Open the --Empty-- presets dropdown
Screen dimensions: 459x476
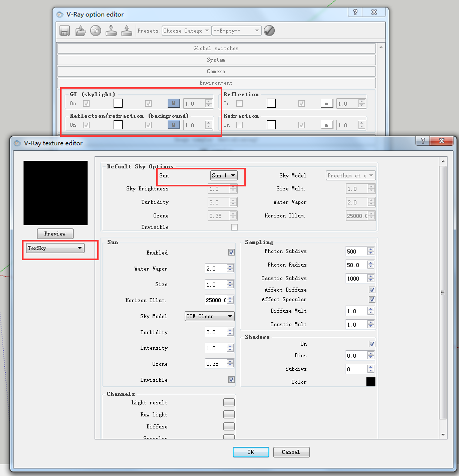coord(236,31)
